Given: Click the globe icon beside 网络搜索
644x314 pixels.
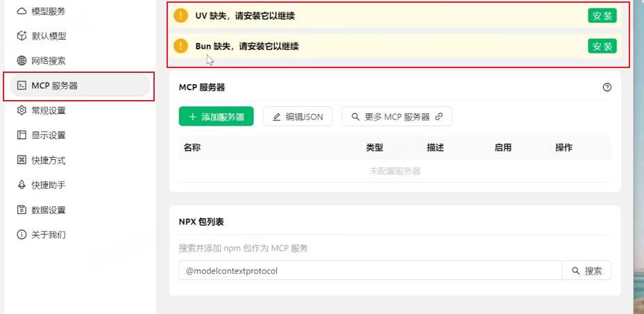Looking at the screenshot, I should pyautogui.click(x=22, y=61).
